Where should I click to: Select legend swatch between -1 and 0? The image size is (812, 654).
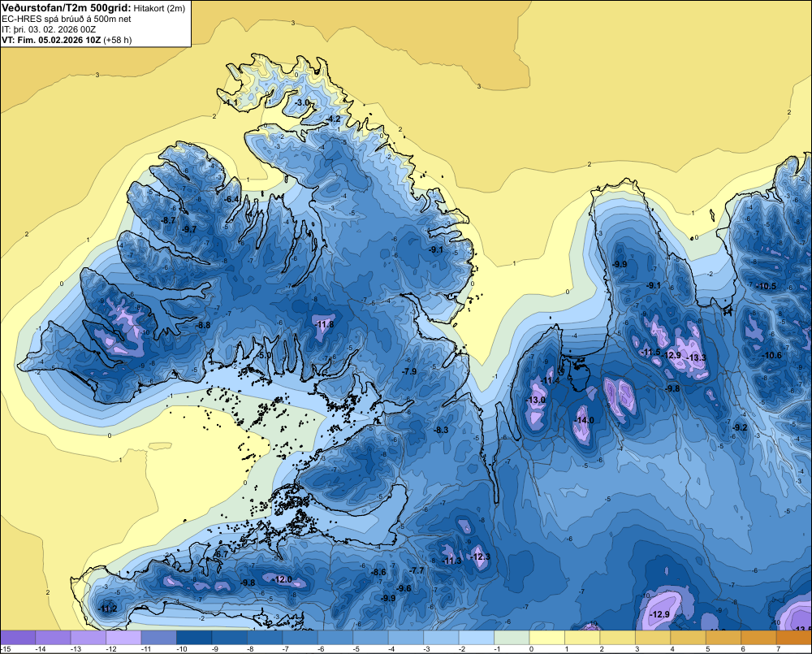coord(512,637)
